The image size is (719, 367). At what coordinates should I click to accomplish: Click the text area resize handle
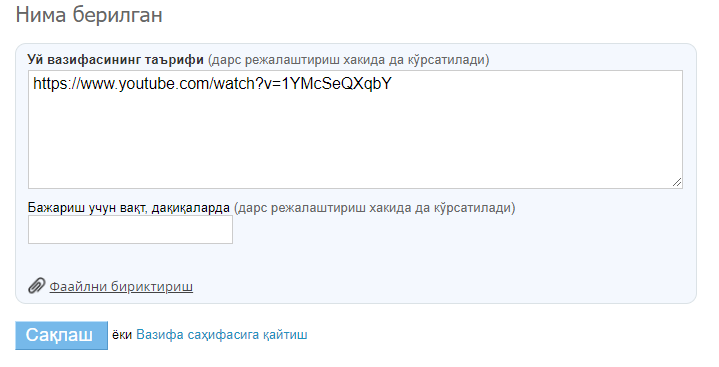coord(677,183)
